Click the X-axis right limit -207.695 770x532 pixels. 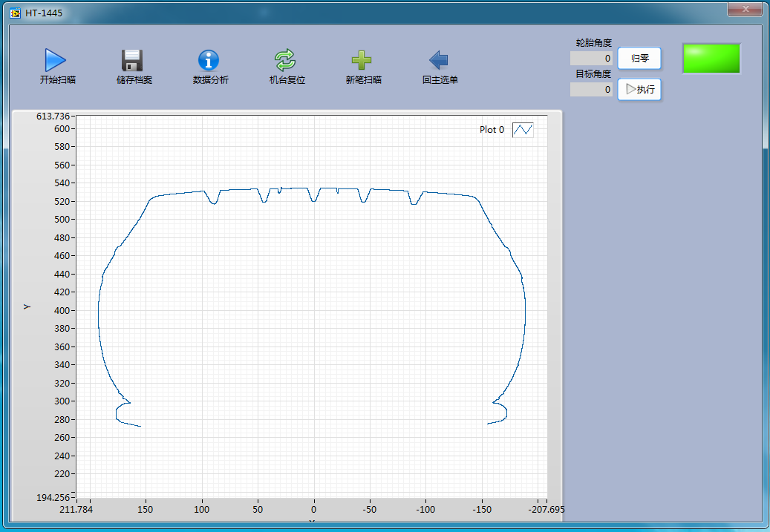pyautogui.click(x=546, y=510)
